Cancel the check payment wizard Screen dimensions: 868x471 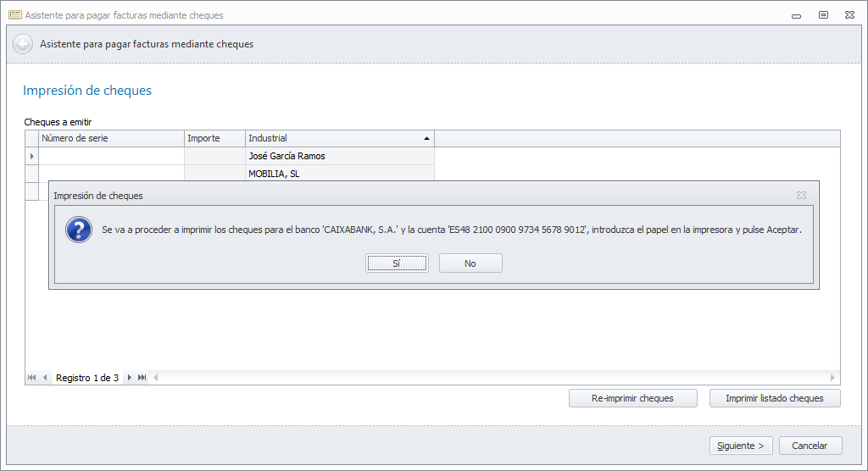(810, 446)
